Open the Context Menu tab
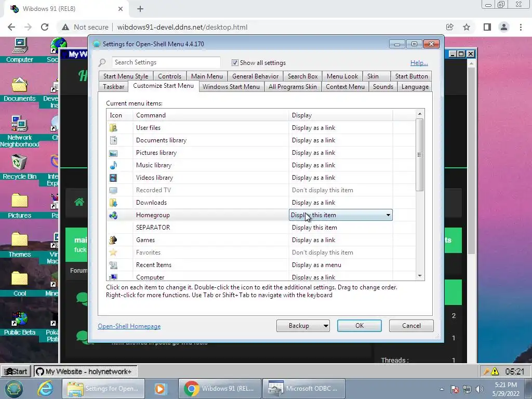Image resolution: width=532 pixels, height=399 pixels. click(345, 87)
